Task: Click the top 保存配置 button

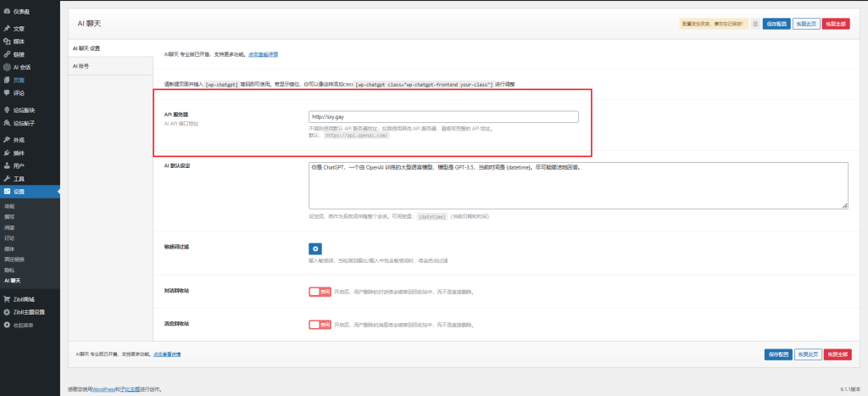Action: (776, 25)
